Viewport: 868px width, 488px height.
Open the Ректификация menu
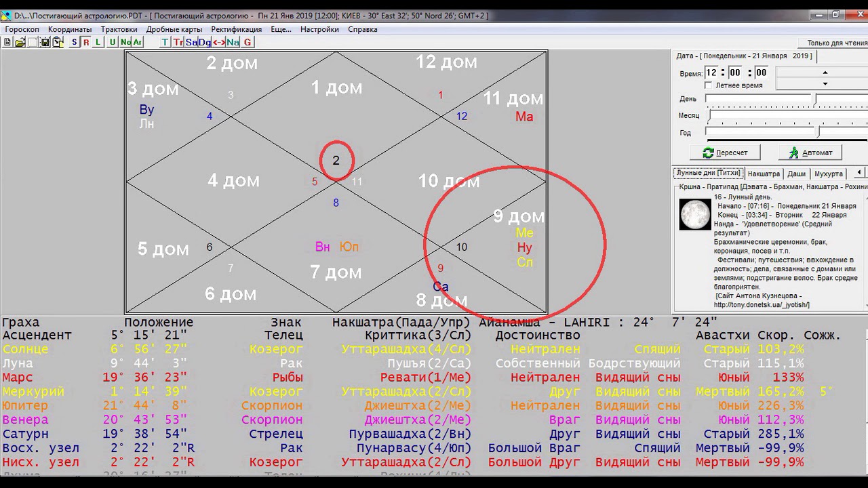tap(237, 29)
